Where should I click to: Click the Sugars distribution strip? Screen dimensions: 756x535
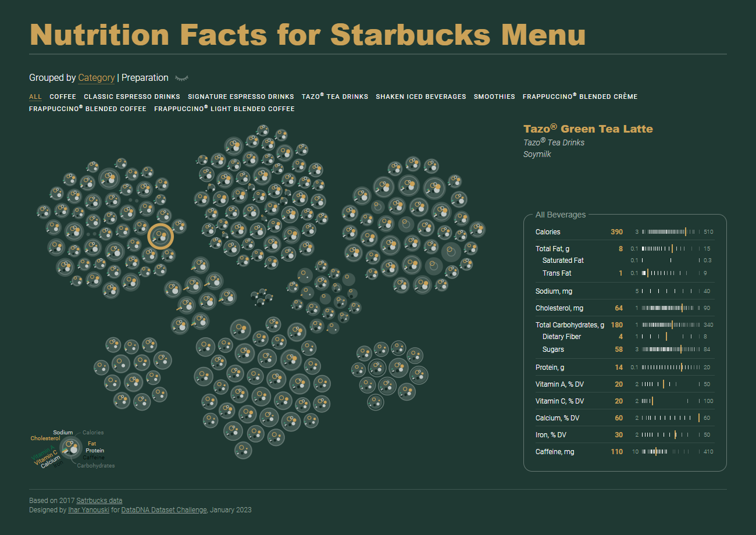(x=671, y=349)
